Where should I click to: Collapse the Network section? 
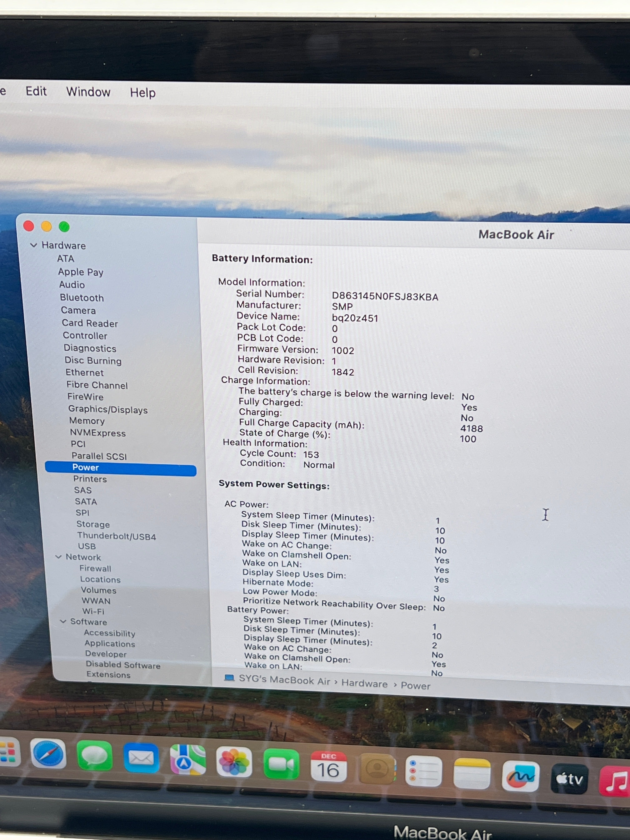(x=59, y=557)
